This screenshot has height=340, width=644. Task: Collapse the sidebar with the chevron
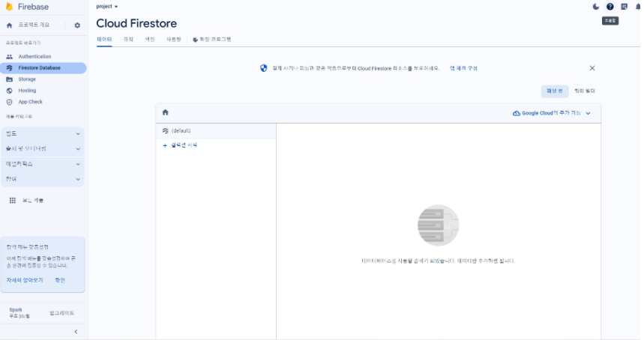pos(76,332)
